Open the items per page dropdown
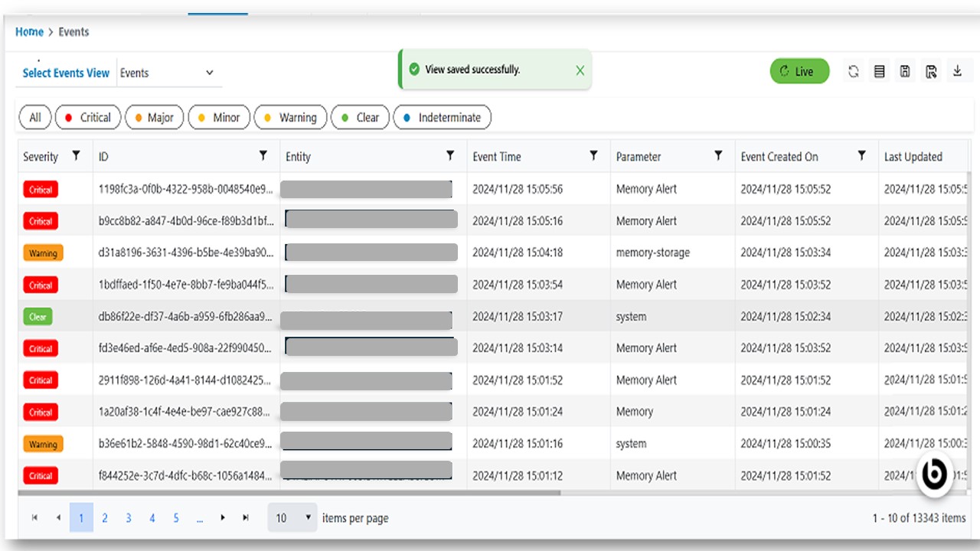This screenshot has width=980, height=551. [x=292, y=518]
